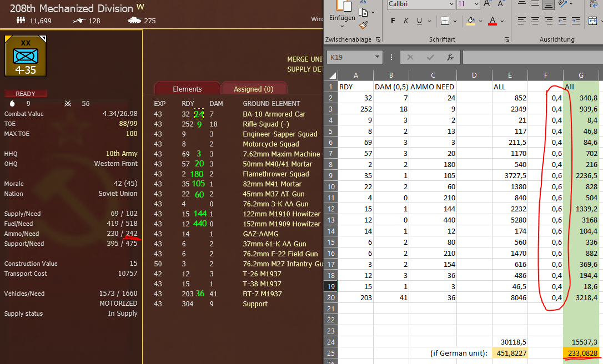Switch to the Assigned (0) tab

pyautogui.click(x=254, y=88)
